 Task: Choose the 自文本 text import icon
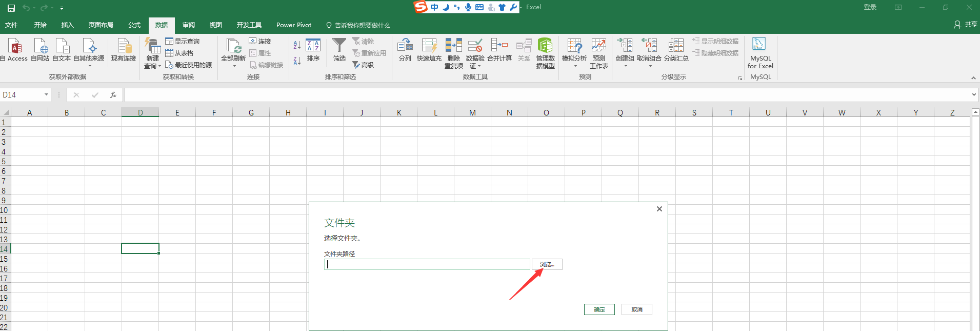[62, 50]
